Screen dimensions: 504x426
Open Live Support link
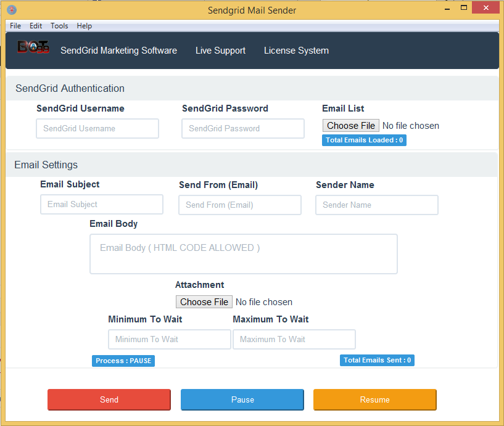pos(220,51)
